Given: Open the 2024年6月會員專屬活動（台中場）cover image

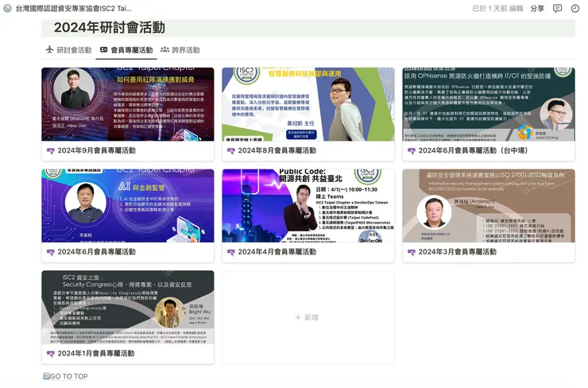Looking at the screenshot, I should coord(489,104).
